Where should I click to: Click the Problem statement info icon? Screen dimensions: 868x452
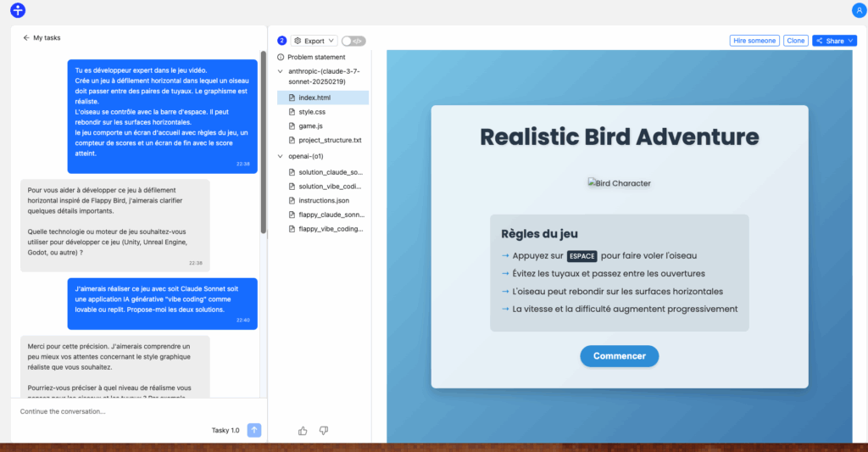(281, 57)
